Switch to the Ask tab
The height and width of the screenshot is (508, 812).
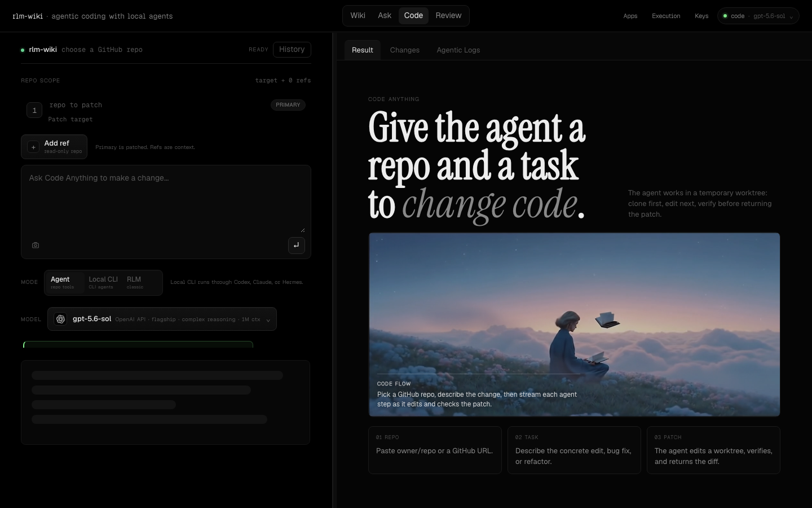click(x=385, y=16)
